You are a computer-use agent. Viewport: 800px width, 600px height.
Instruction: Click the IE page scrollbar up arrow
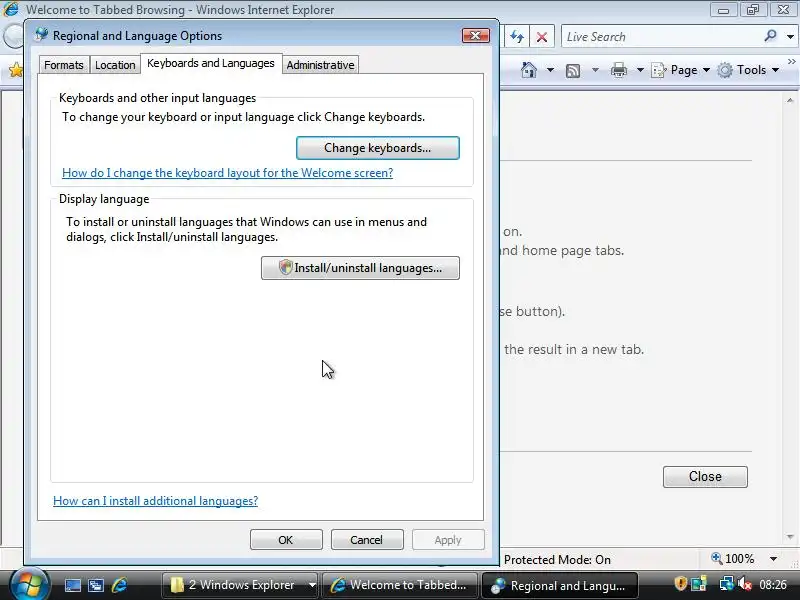point(790,100)
